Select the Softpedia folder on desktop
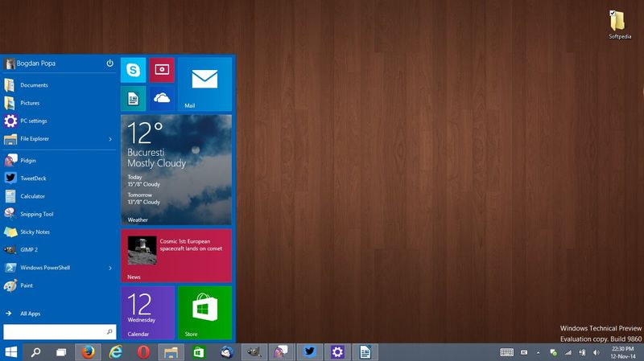644x361 pixels. [x=620, y=25]
